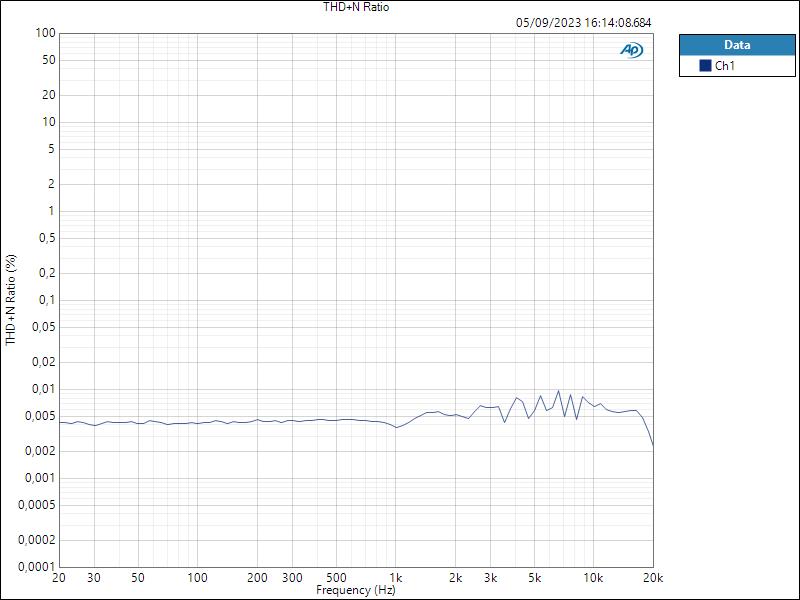Click the 20 label at the axis origin
Screen dimensions: 800x600
pyautogui.click(x=57, y=577)
